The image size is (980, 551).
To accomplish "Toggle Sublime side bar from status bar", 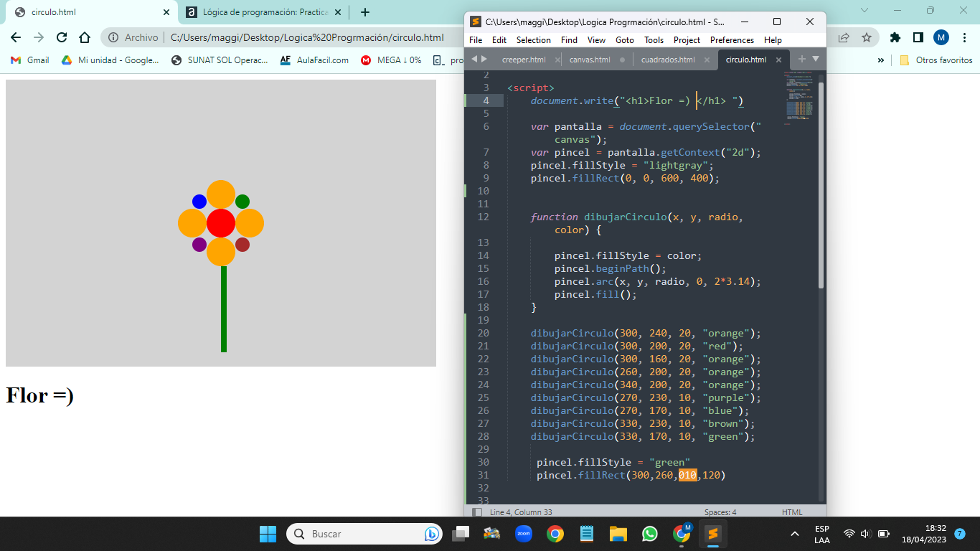I will point(477,512).
